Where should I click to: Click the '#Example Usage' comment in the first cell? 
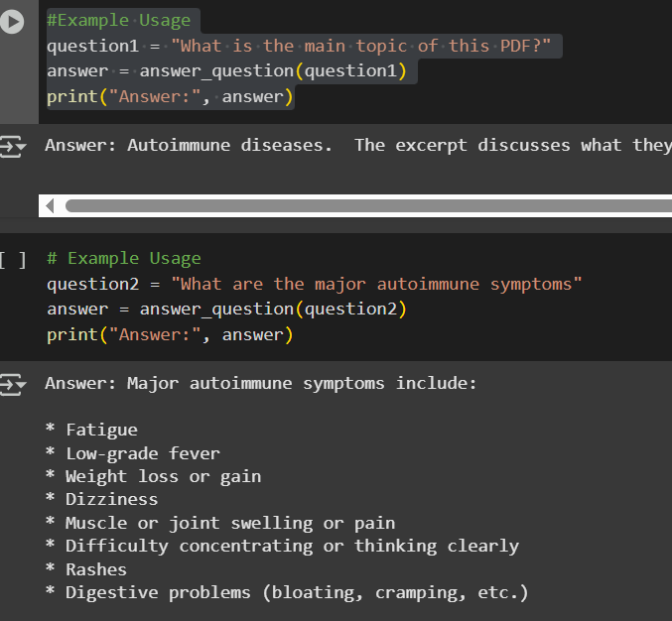119,20
